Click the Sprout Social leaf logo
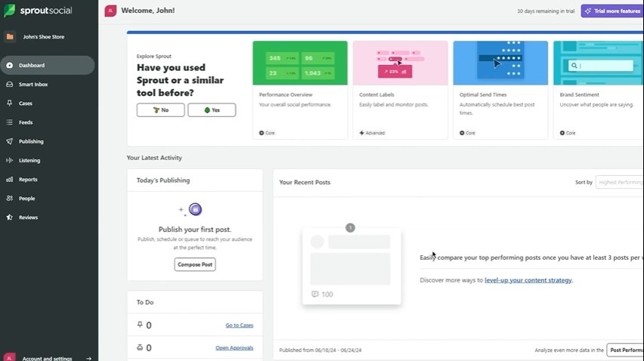 [9, 11]
